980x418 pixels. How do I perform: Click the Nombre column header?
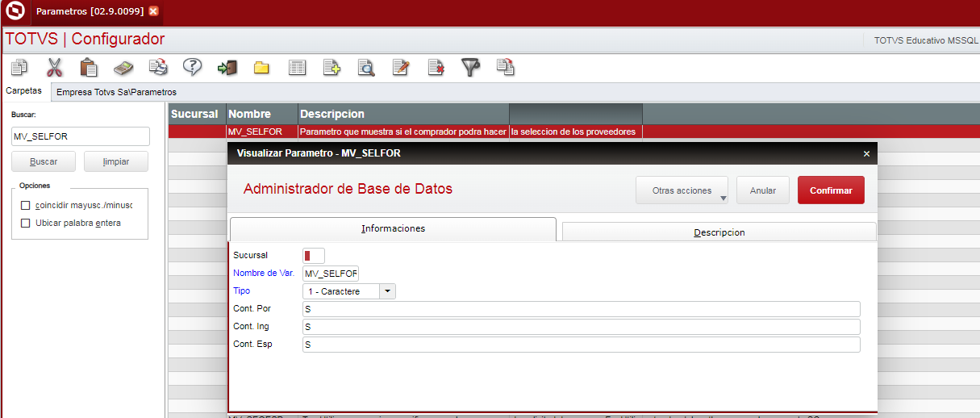(x=262, y=114)
